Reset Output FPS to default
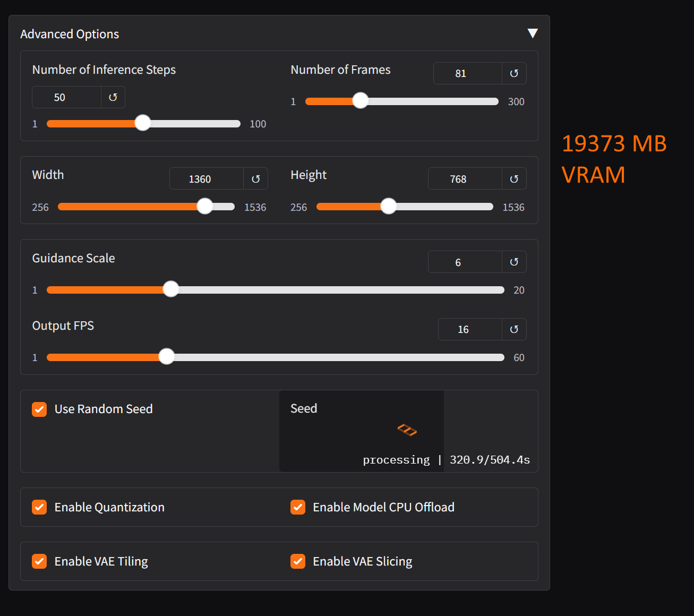This screenshot has width=694, height=616. pyautogui.click(x=514, y=329)
